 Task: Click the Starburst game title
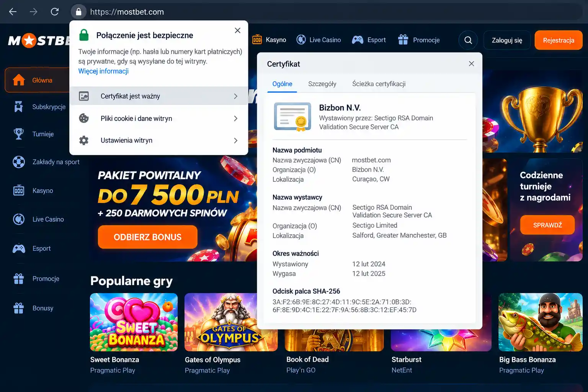pyautogui.click(x=407, y=359)
